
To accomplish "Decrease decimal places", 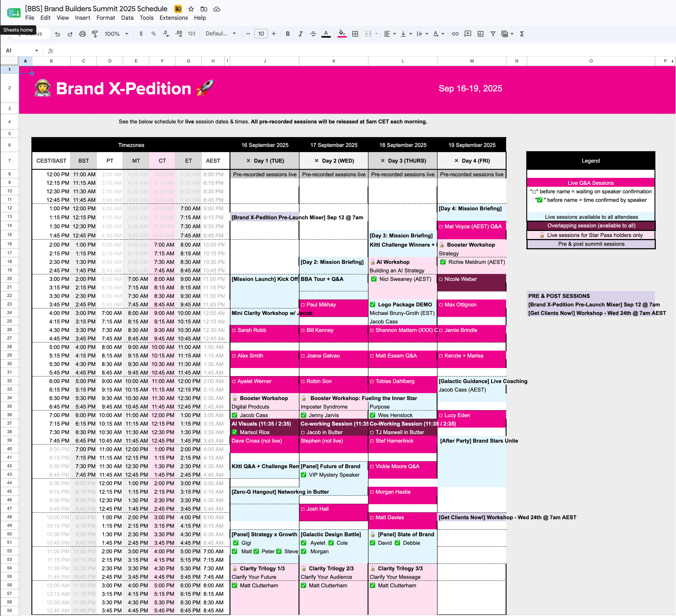I will coord(166,34).
